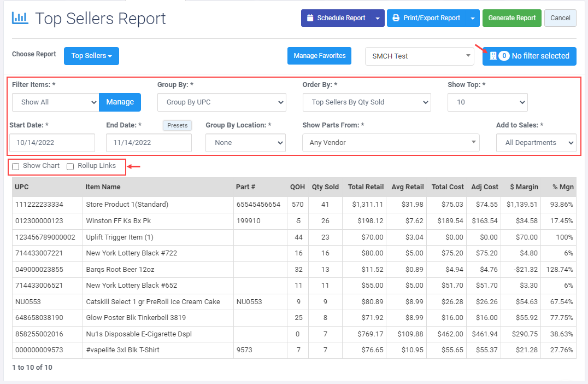This screenshot has height=384, width=588.
Task: Click the bar chart icon beside the report title
Action: pos(20,18)
